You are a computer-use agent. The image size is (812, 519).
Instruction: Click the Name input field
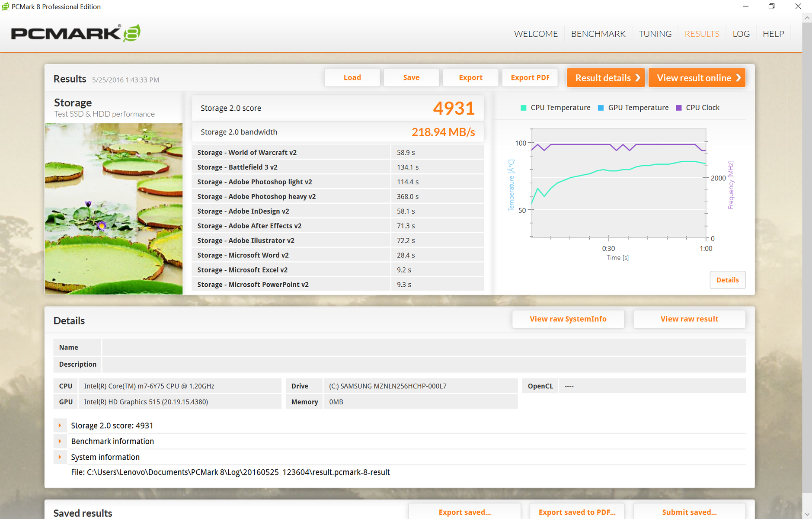click(x=424, y=347)
